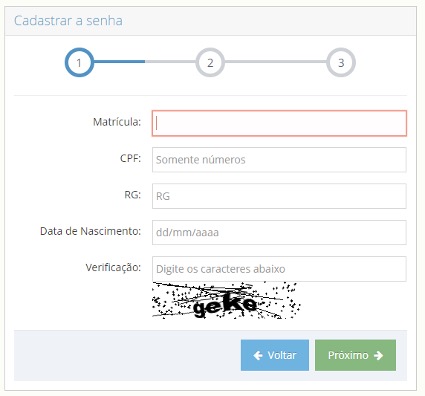Click the captcha image showing geke
The height and width of the screenshot is (396, 425).
pyautogui.click(x=227, y=300)
